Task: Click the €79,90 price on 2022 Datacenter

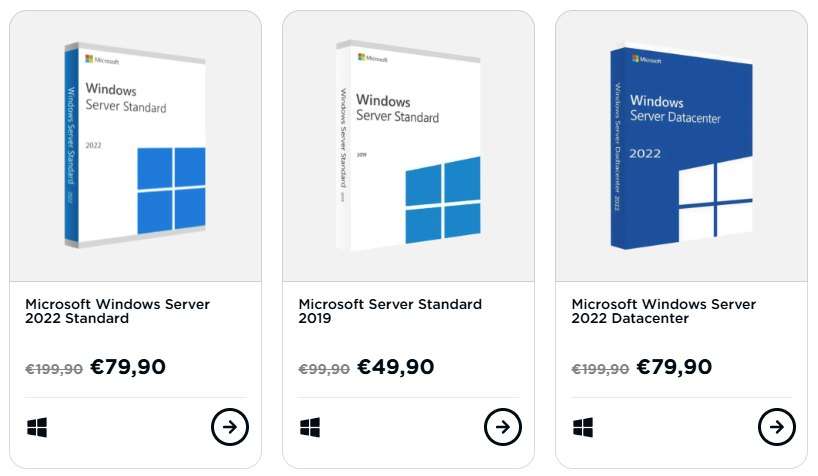Action: 674,367
